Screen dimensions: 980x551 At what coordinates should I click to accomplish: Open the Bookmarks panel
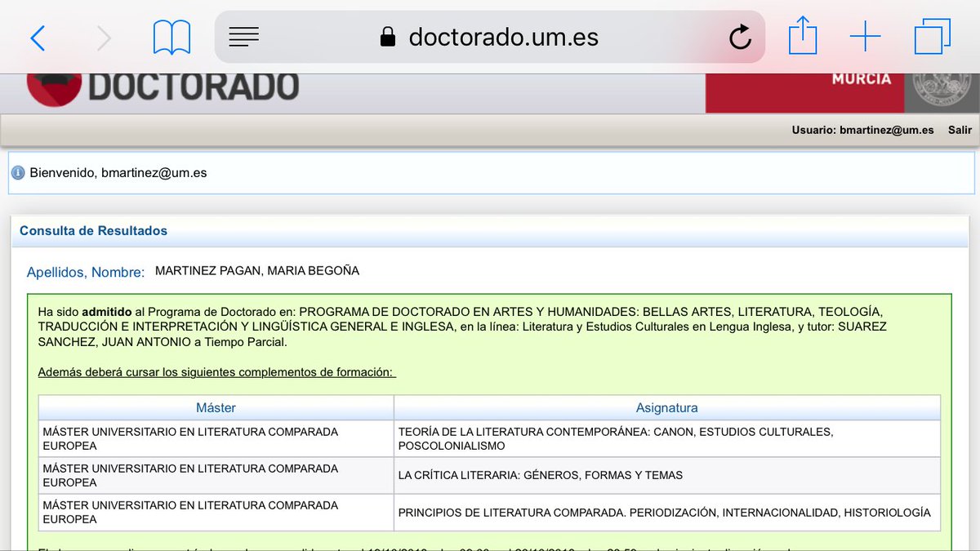pos(172,35)
